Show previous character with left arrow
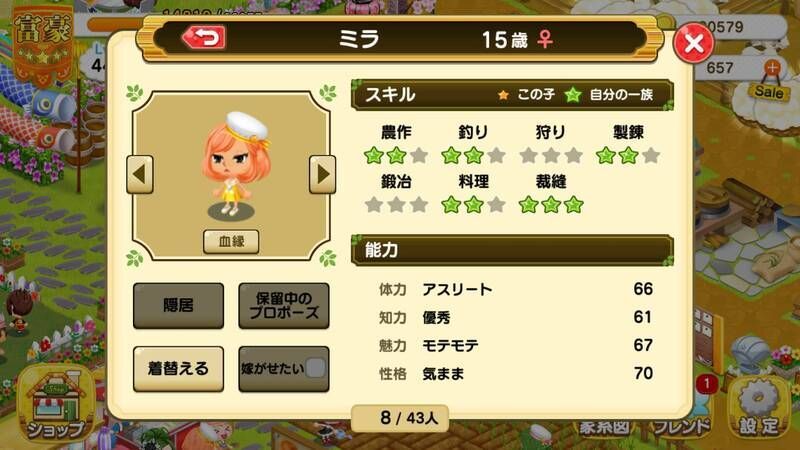 pos(140,174)
